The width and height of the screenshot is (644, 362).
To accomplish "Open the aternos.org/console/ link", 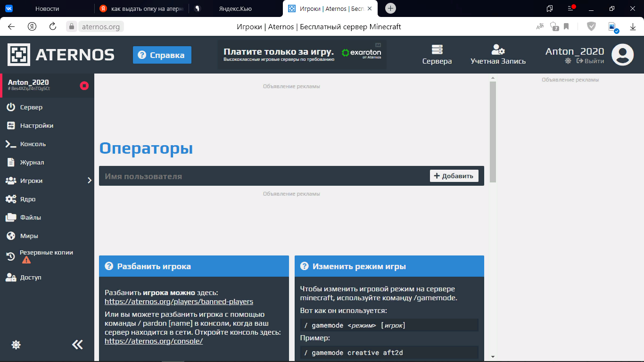I will 154,341.
